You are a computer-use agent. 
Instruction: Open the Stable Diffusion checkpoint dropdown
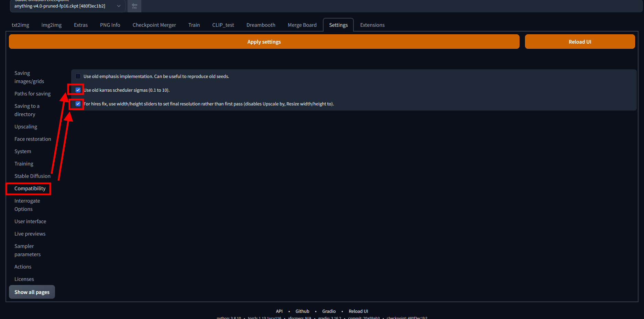(x=67, y=6)
